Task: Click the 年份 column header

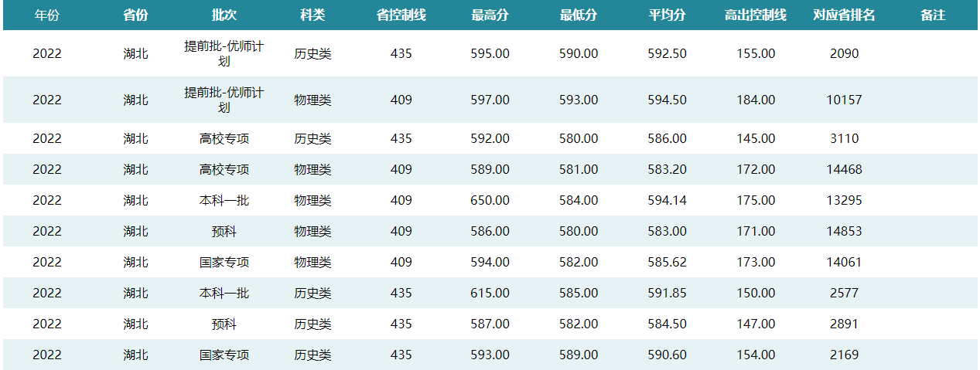Action: pos(46,15)
